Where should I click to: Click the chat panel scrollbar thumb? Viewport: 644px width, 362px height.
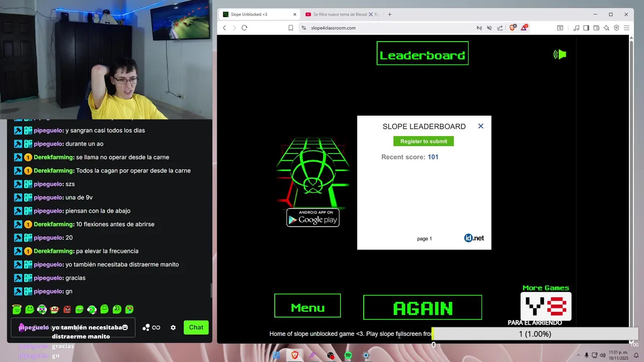(211, 291)
